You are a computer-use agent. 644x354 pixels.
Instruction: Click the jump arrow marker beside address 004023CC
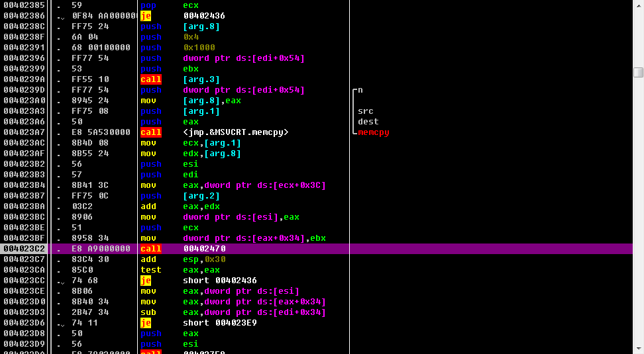point(61,281)
